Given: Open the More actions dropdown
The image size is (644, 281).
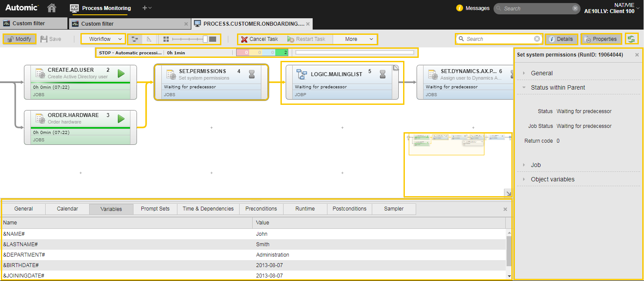Looking at the screenshot, I should pyautogui.click(x=355, y=39).
